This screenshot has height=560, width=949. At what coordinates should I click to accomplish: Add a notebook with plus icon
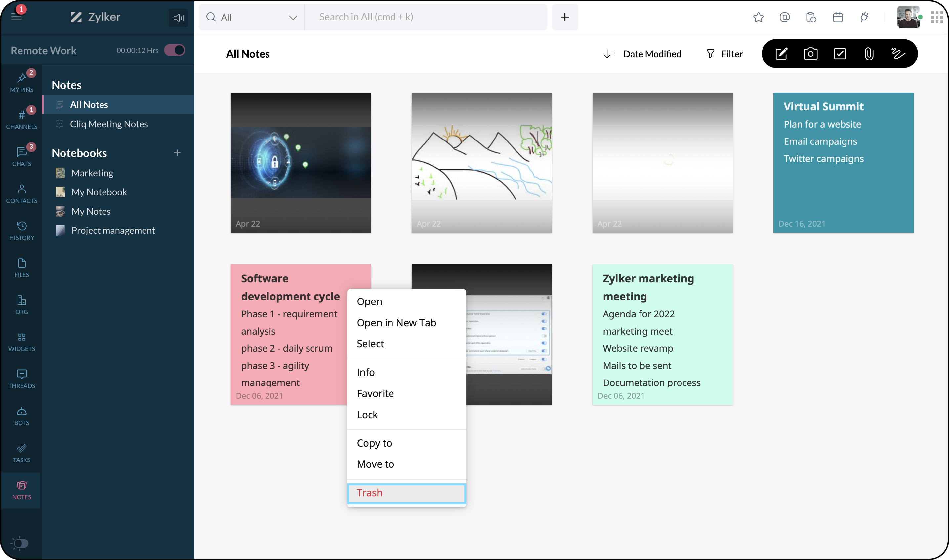(x=177, y=153)
